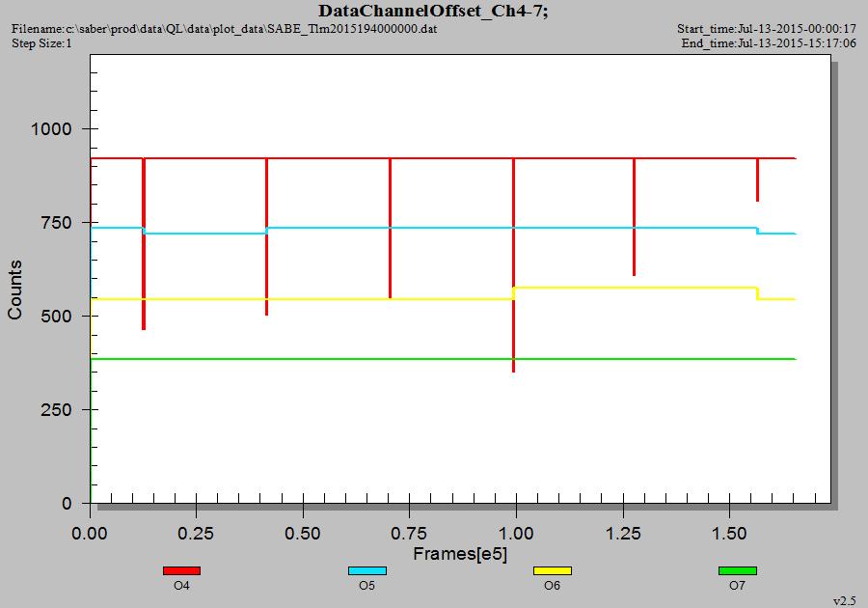Click the 500 y-axis tick label

[57, 317]
